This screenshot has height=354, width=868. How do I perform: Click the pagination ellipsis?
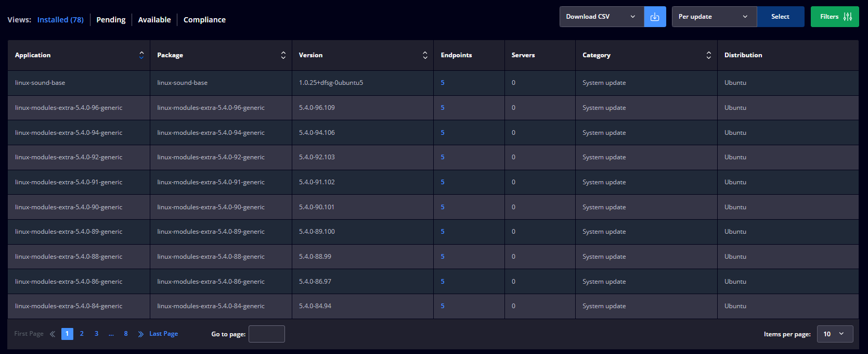[111, 334]
